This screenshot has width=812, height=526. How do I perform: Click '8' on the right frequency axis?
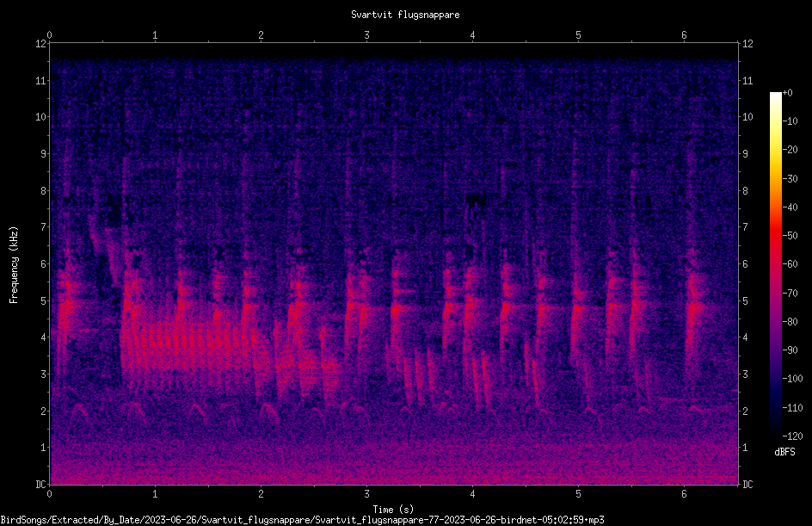(x=745, y=191)
